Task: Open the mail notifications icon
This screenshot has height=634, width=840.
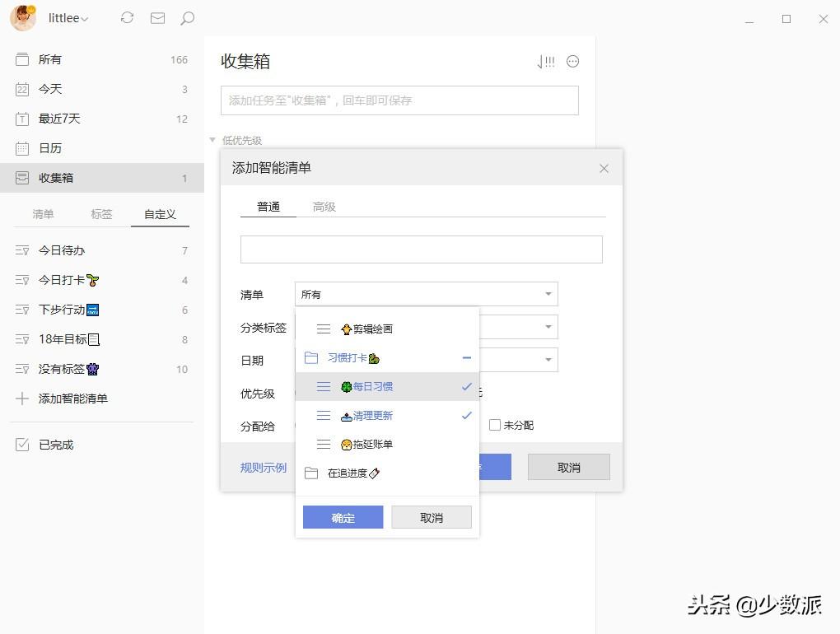Action: tap(157, 17)
